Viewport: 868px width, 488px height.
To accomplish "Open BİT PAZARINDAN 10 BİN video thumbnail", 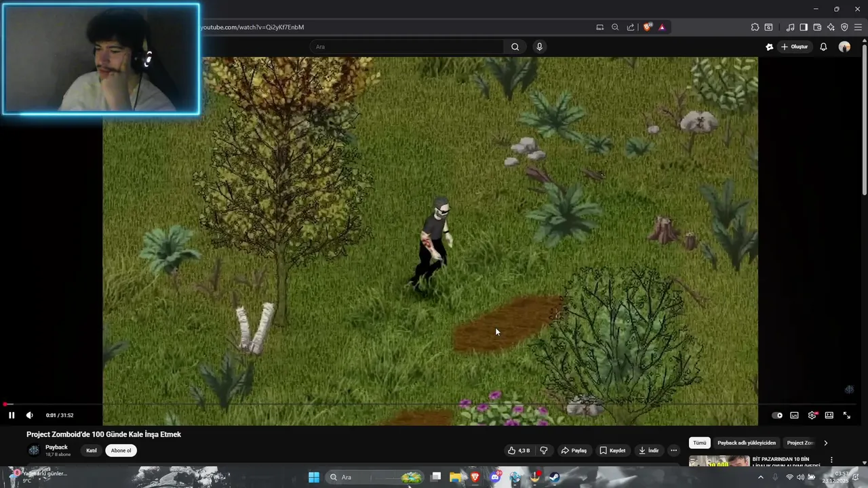I will pos(719,462).
